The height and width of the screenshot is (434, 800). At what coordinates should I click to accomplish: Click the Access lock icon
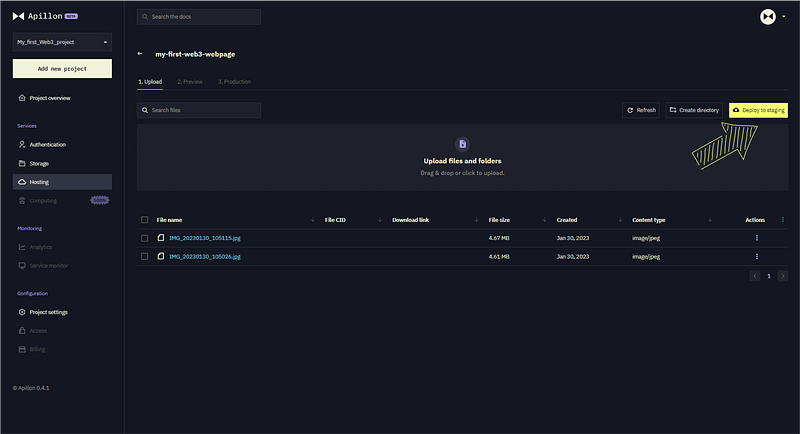click(22, 330)
